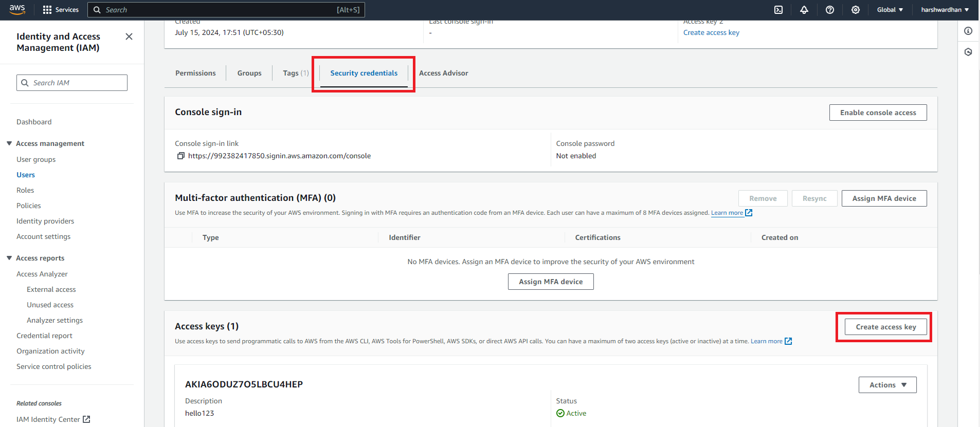This screenshot has width=980, height=427.
Task: Open info panel icon on right edge
Action: (968, 31)
